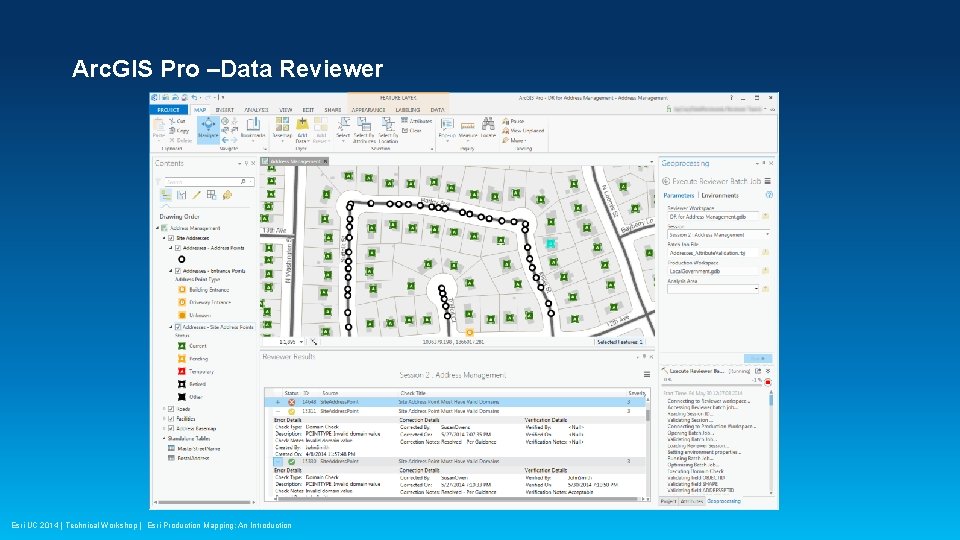Open the APPEARANCE ribbon tab
The image size is (960, 540).
pyautogui.click(x=369, y=110)
